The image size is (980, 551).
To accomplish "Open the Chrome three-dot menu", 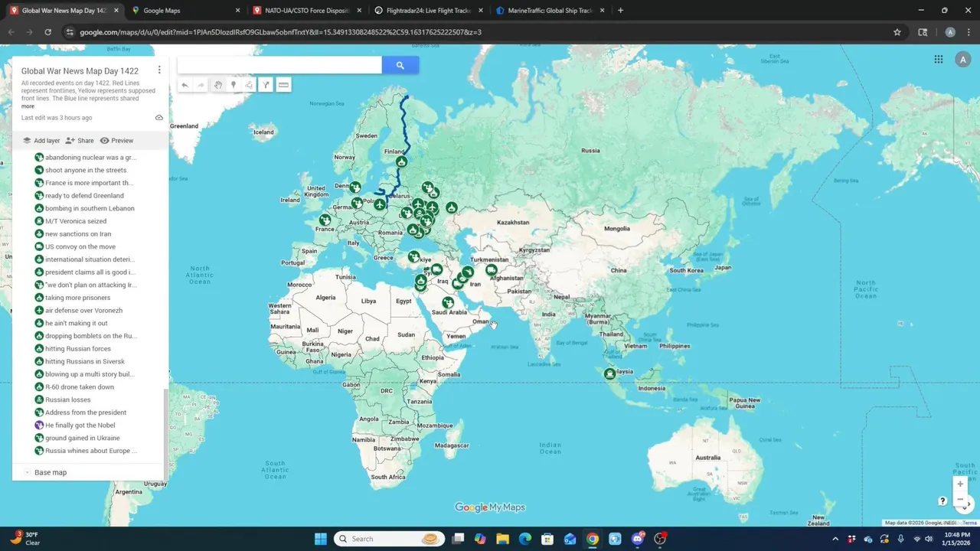I will click(969, 32).
